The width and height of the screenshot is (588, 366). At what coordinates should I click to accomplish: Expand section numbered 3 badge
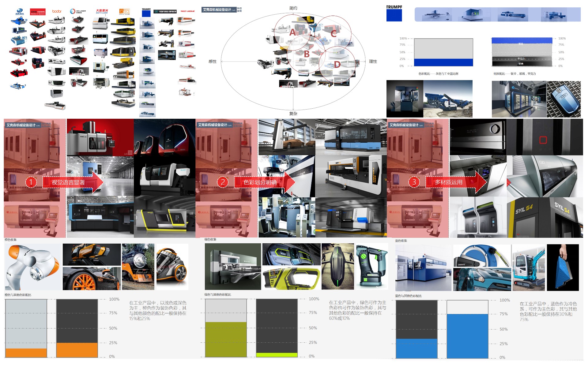pyautogui.click(x=414, y=181)
